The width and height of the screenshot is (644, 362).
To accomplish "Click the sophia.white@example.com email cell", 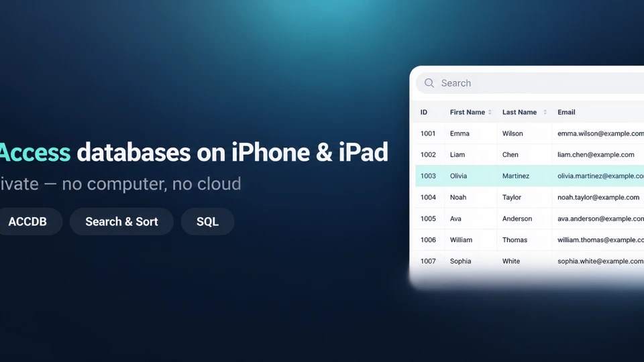I will tap(600, 261).
